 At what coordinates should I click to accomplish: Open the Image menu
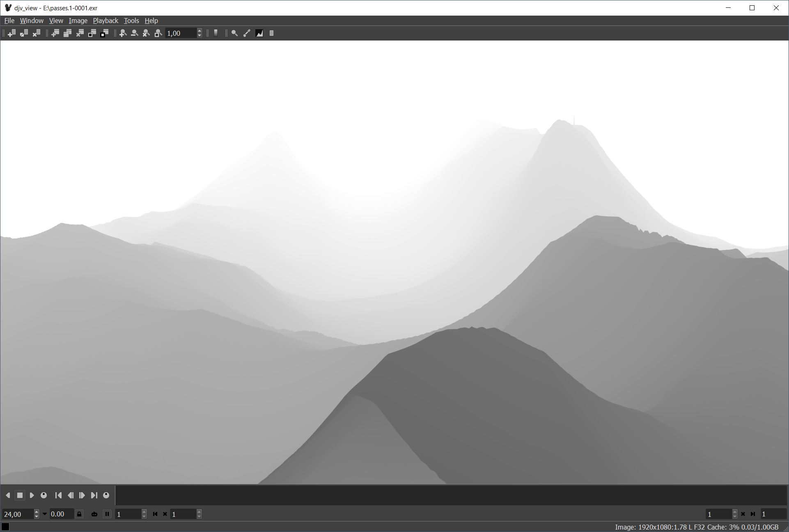click(x=78, y=21)
